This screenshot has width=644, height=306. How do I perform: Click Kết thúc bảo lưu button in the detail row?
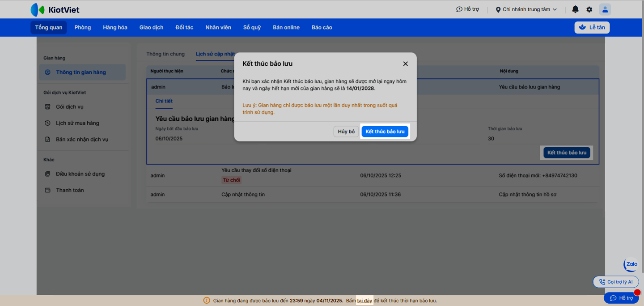pyautogui.click(x=567, y=153)
